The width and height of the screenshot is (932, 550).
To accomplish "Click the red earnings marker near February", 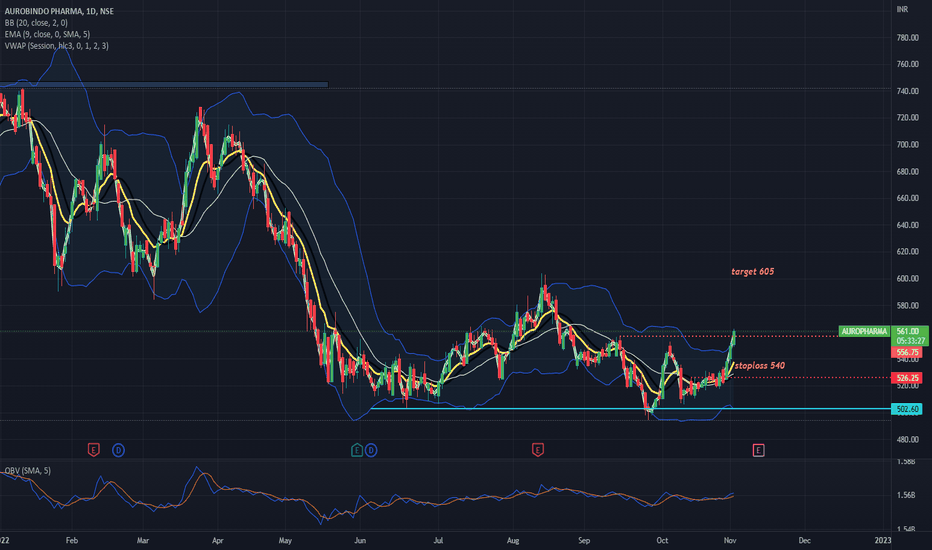I will (93, 450).
